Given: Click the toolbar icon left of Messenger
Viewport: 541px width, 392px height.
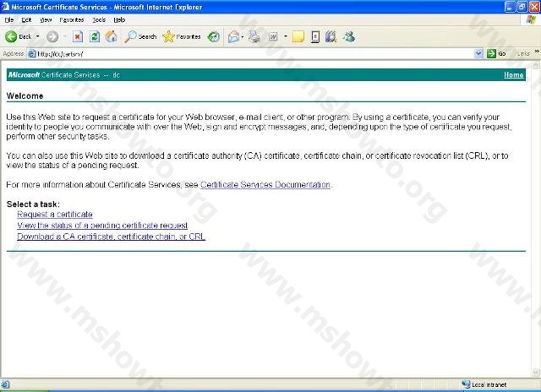Looking at the screenshot, I should [x=331, y=36].
